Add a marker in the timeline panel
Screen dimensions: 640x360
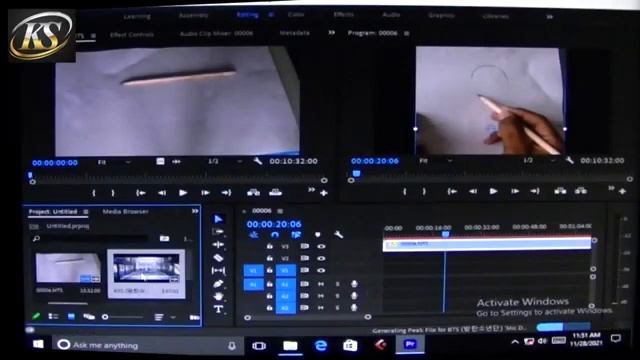[x=318, y=234]
